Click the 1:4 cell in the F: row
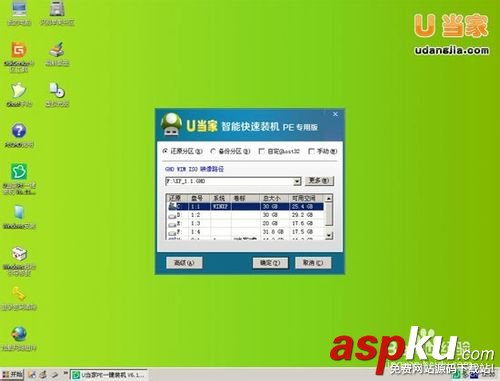The image size is (500, 381). pyautogui.click(x=199, y=232)
